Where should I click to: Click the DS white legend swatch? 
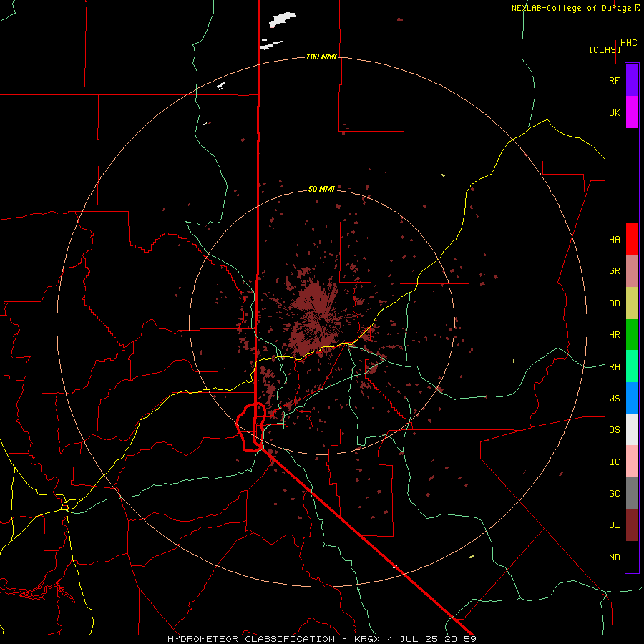coord(632,429)
